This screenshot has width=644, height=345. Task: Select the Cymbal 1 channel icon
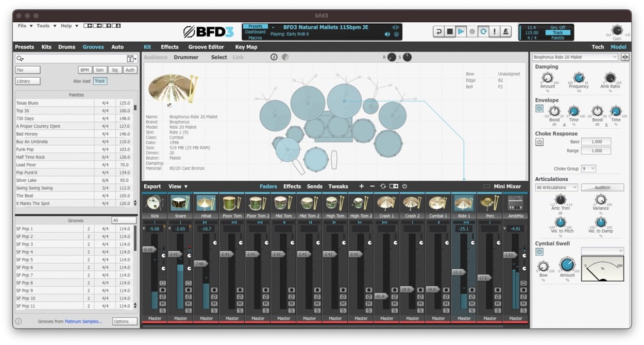(438, 203)
